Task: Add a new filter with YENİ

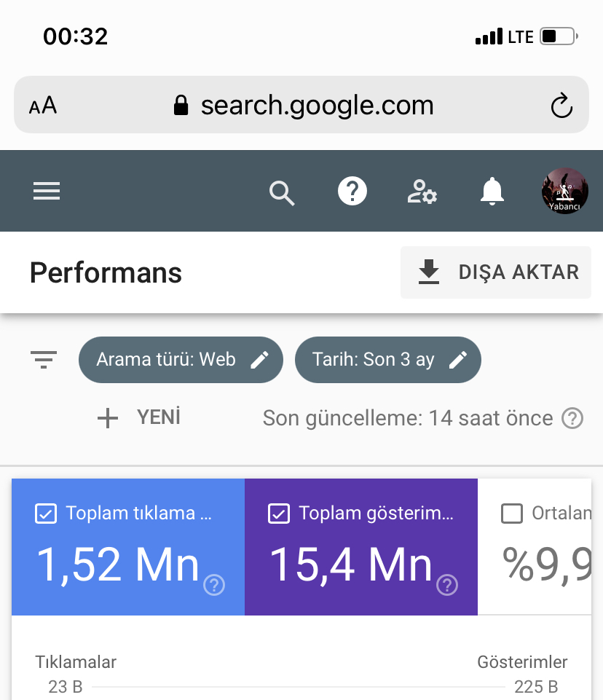Action: pos(139,418)
